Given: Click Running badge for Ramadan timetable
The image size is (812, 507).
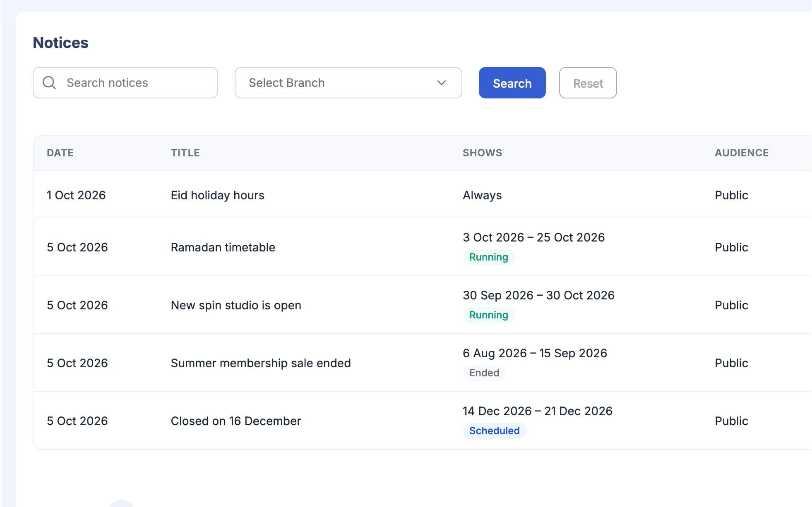Looking at the screenshot, I should tap(489, 257).
